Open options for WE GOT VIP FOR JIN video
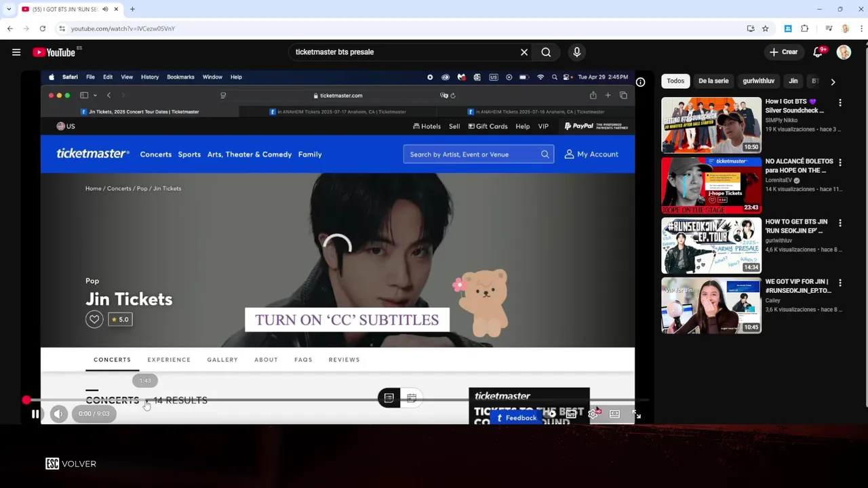The width and height of the screenshot is (868, 488). coord(840,283)
